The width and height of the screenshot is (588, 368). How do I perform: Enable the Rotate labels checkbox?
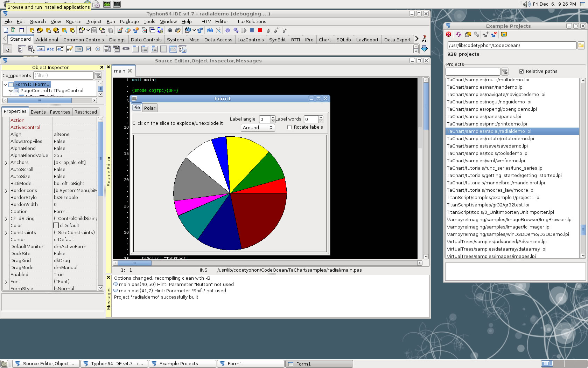pyautogui.click(x=289, y=127)
